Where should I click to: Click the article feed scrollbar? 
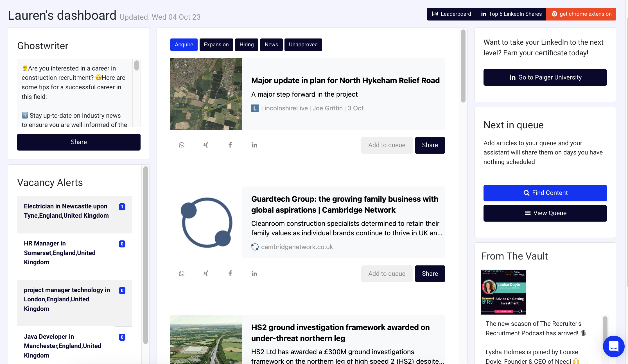[x=463, y=66]
